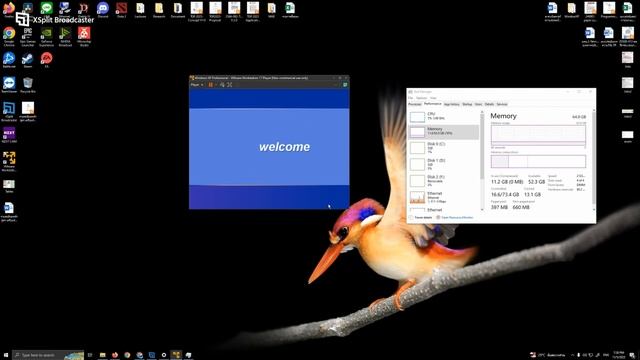Click the down arrow of the performance list scrollbar

tap(482, 209)
